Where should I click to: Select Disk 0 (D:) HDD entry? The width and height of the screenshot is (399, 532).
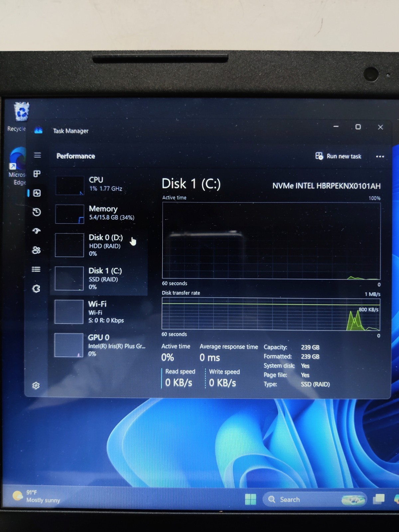99,245
